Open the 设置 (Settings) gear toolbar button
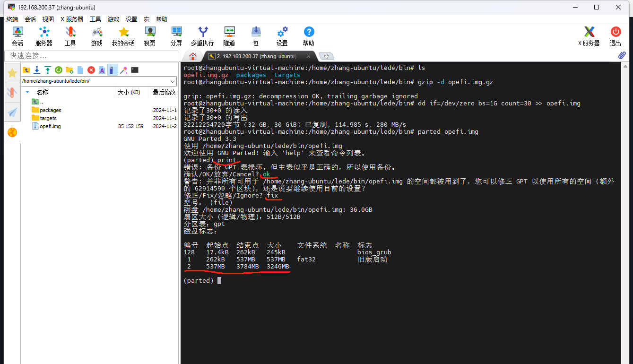 click(282, 36)
